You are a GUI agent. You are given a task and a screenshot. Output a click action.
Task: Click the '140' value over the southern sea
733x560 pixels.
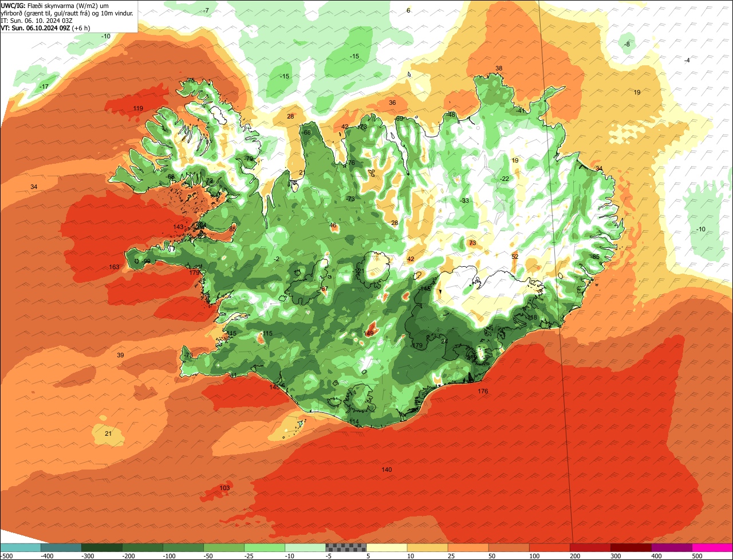coord(387,470)
